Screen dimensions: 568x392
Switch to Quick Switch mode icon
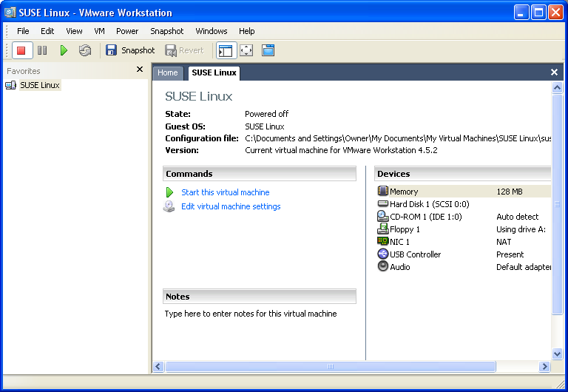click(x=268, y=50)
